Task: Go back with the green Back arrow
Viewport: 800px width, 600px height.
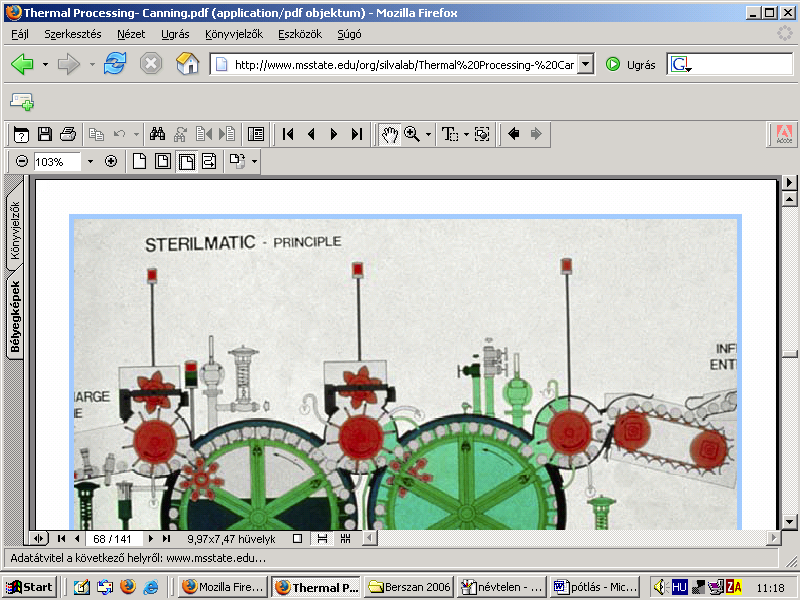Action: pos(22,64)
